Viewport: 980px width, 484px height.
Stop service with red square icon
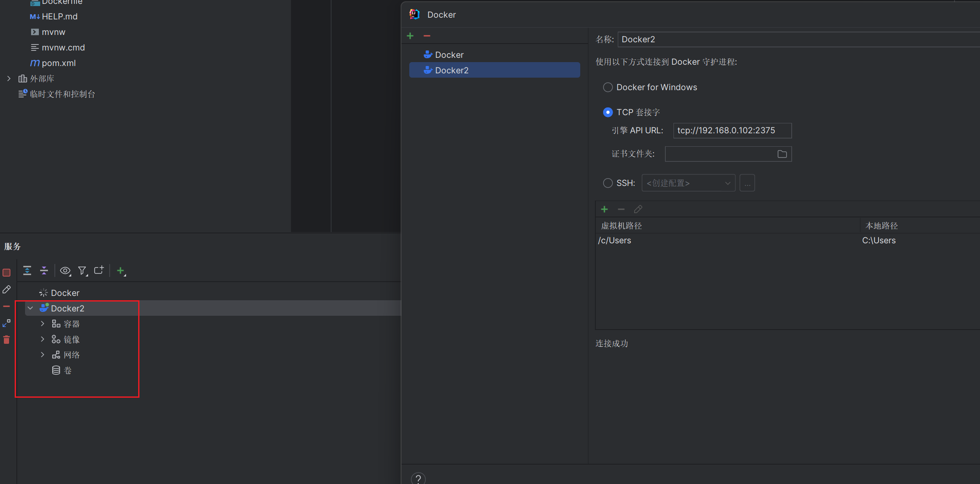pos(6,273)
